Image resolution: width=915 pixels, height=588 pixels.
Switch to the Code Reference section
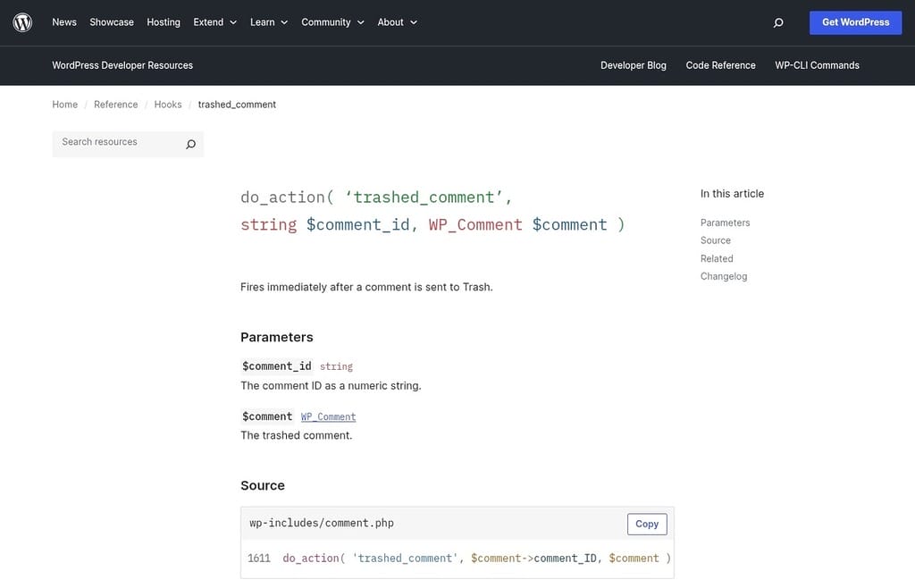click(x=720, y=64)
